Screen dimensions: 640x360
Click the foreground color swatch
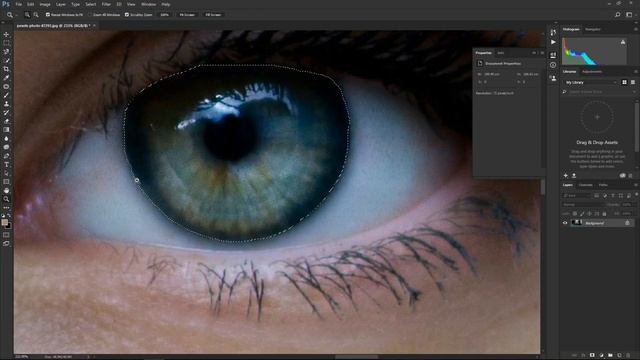4,222
